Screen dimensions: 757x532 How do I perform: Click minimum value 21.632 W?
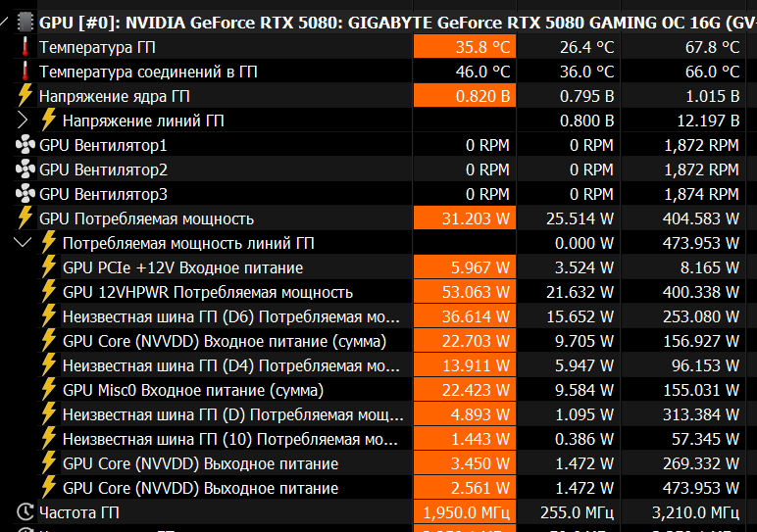coord(580,292)
